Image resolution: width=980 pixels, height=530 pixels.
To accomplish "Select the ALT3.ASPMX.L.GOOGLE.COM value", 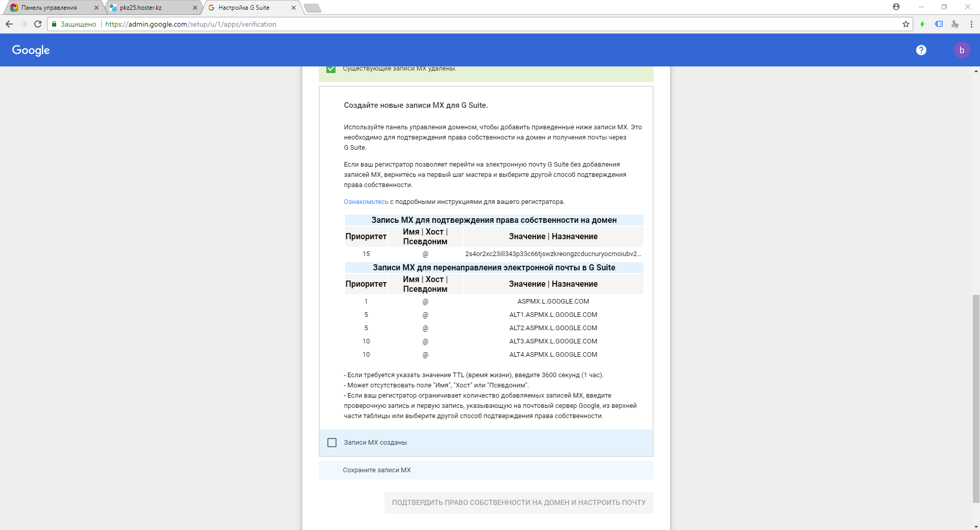I will click(553, 341).
